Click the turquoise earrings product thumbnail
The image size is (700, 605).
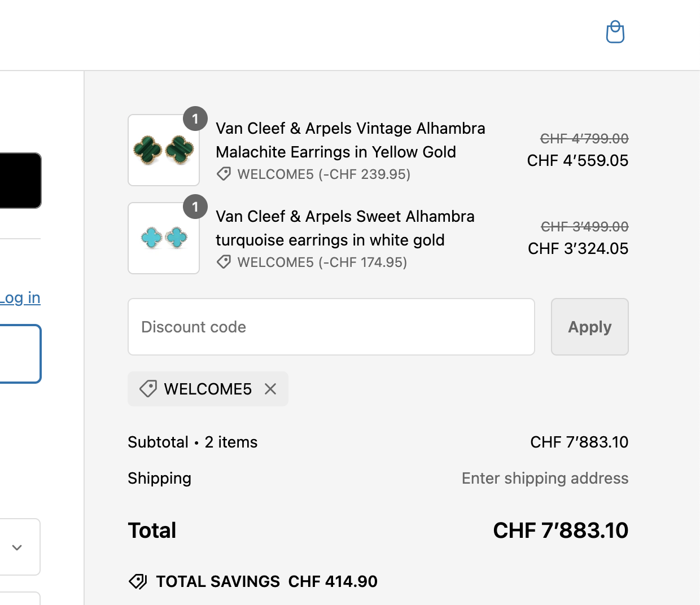click(x=164, y=238)
